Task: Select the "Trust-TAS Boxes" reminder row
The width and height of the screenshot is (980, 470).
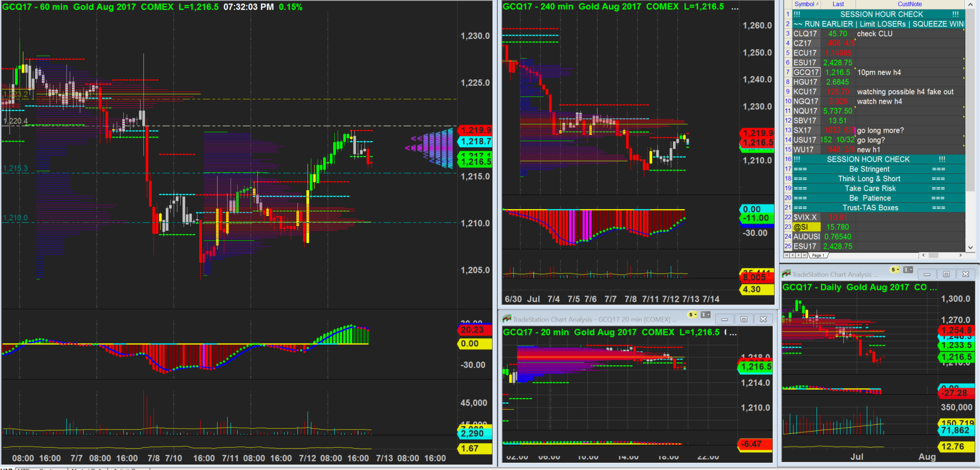Action: click(879, 208)
